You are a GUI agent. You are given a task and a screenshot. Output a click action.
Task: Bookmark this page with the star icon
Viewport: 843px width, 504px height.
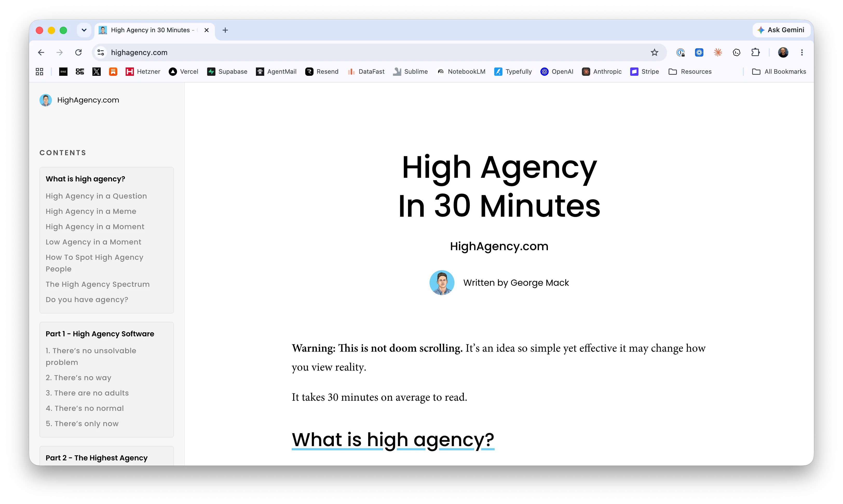pyautogui.click(x=654, y=52)
